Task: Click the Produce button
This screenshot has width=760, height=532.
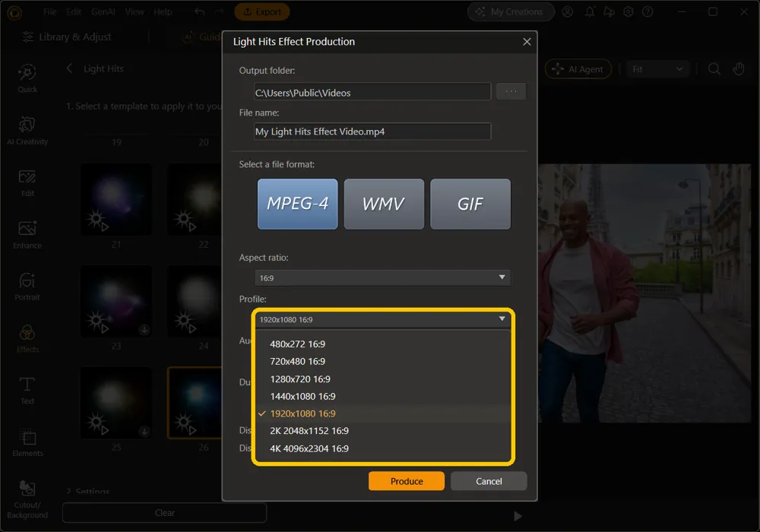Action: coord(406,481)
